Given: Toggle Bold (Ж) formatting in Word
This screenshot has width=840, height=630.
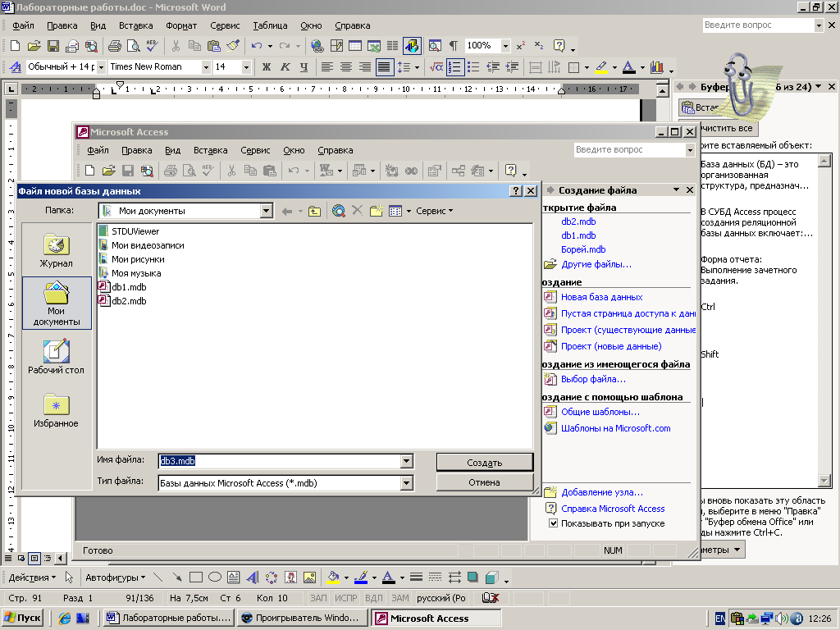Looking at the screenshot, I should [267, 67].
